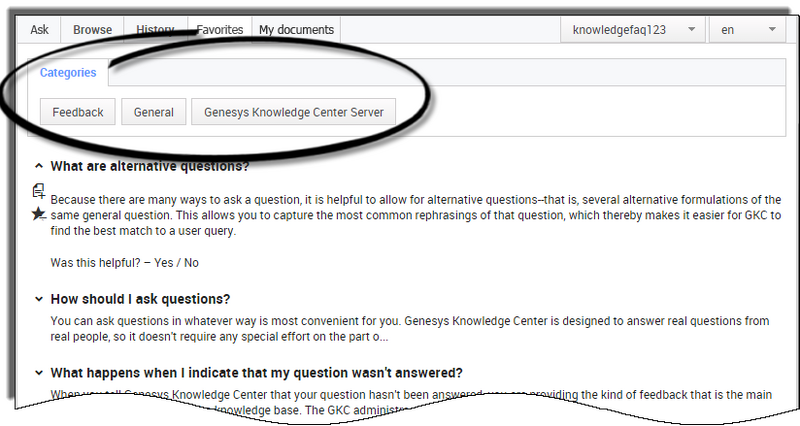The width and height of the screenshot is (800, 426).
Task: Select the Favorites tab
Action: point(219,30)
